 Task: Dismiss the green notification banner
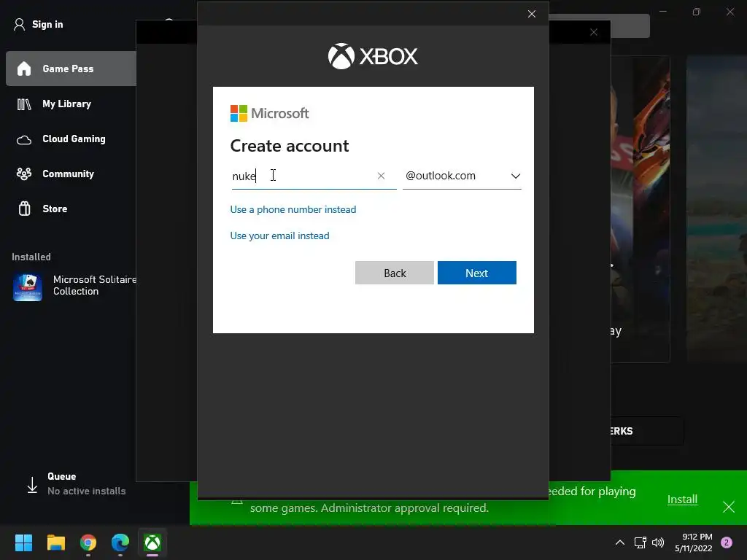click(x=729, y=507)
